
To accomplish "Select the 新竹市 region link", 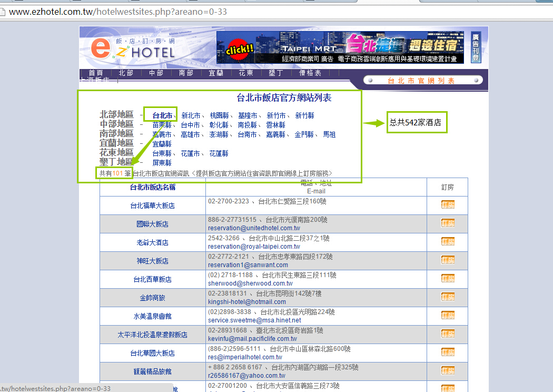I will tap(276, 115).
